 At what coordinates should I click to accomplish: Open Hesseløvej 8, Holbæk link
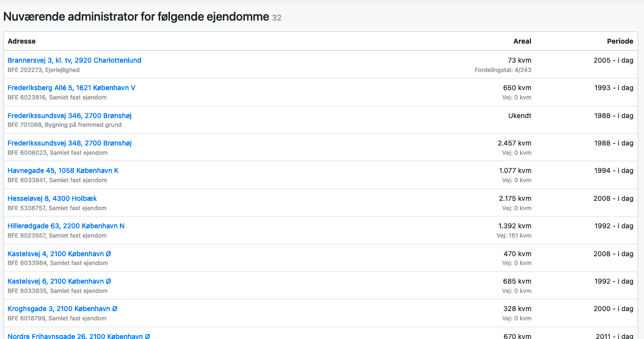pos(52,198)
